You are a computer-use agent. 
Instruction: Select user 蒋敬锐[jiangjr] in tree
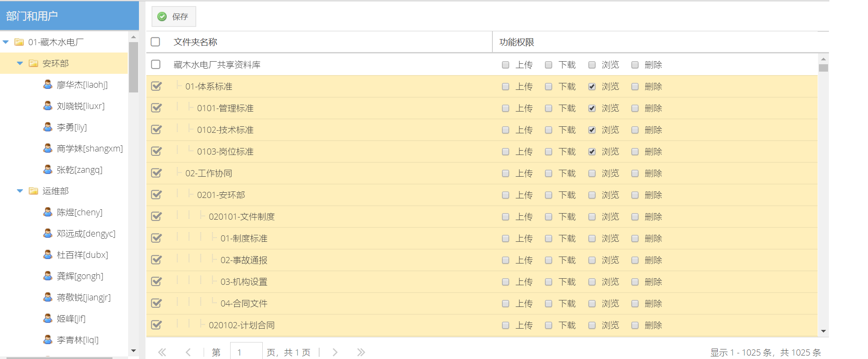84,297
